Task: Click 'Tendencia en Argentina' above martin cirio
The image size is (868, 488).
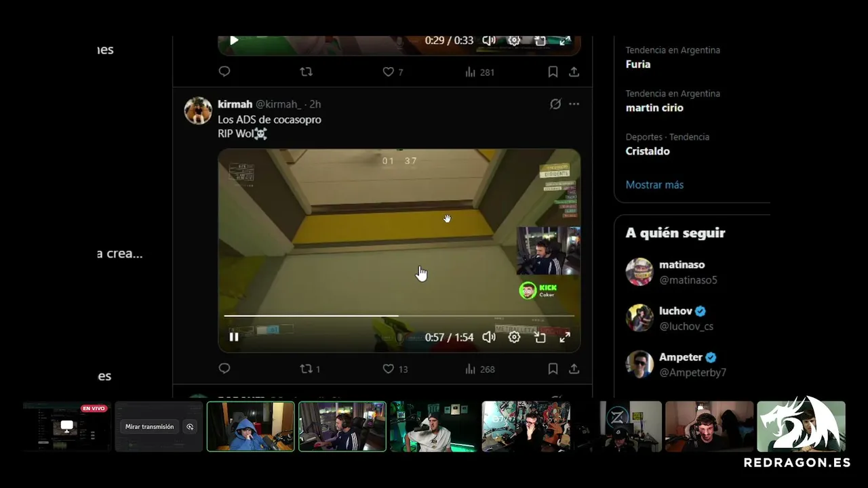Action: pyautogui.click(x=673, y=94)
